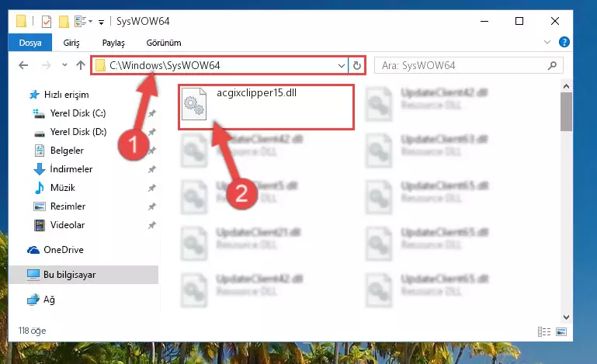Click the pin icon next to Videolar
This screenshot has width=597, height=364.
152,225
